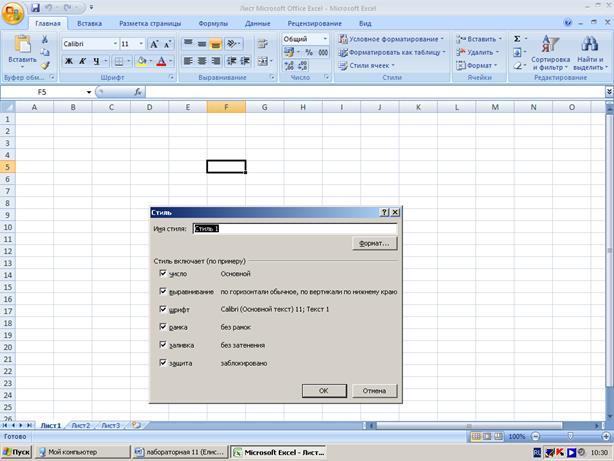Select sheet tab Лист2
Screen dimensions: 614x461
pos(81,425)
